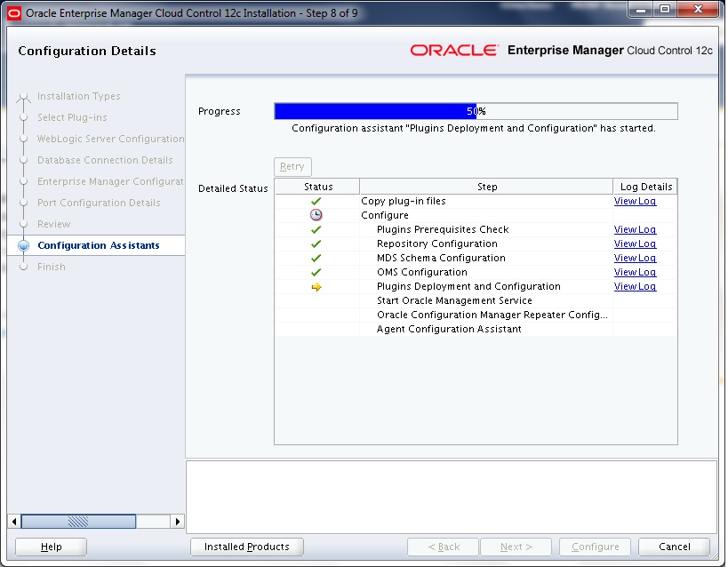Click the Help button
The height and width of the screenshot is (567, 728).
pyautogui.click(x=51, y=547)
